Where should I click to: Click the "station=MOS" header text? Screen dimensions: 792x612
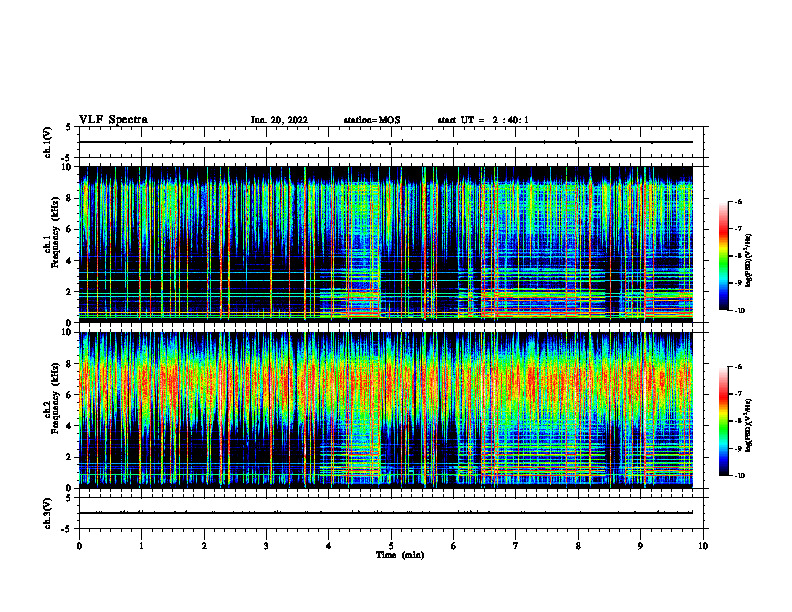[x=372, y=120]
